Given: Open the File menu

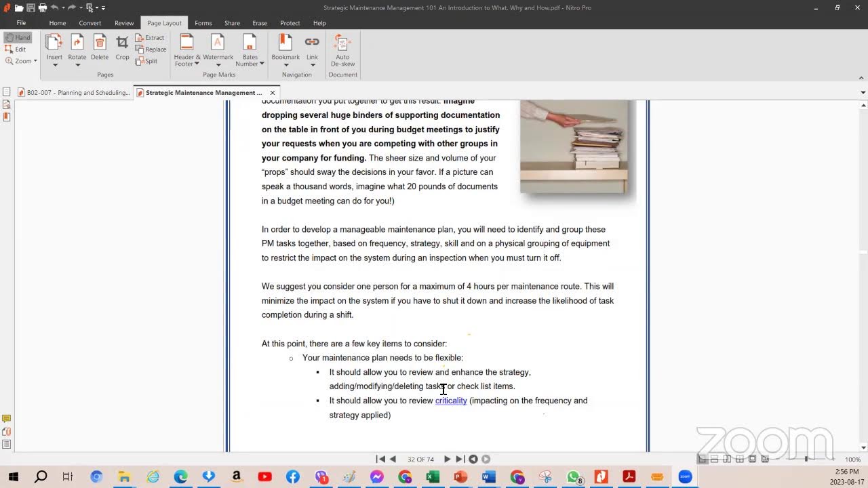Looking at the screenshot, I should (21, 23).
